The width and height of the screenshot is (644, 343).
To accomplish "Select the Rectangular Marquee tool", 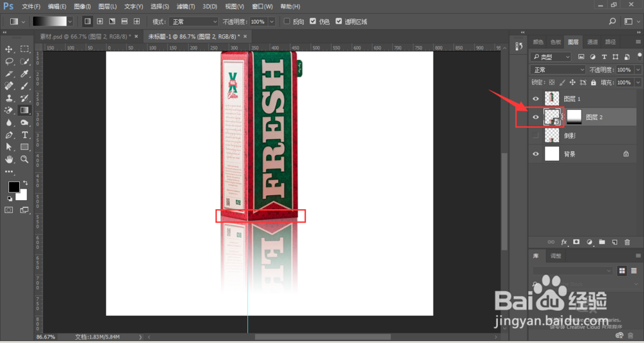I will (24, 50).
